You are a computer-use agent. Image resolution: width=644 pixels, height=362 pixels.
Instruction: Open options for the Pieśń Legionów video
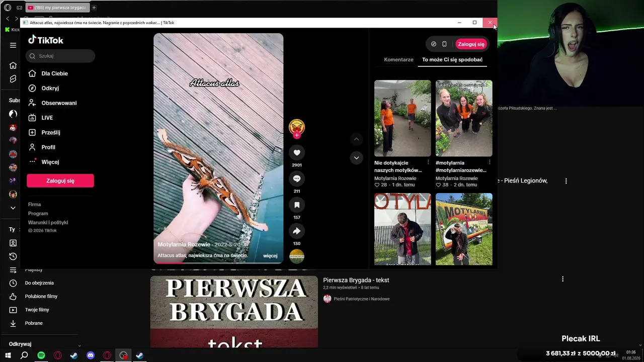[566, 181]
